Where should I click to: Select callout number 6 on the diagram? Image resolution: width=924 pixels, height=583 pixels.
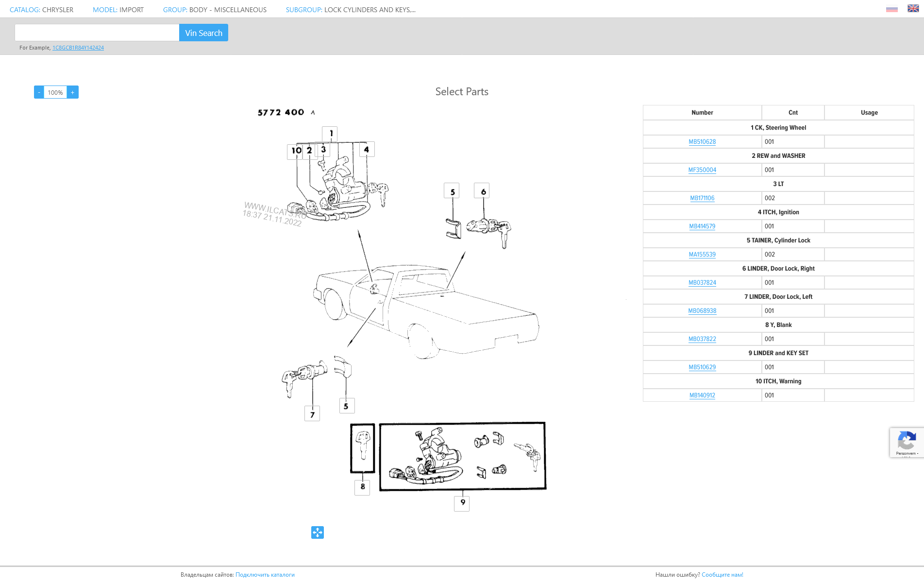[x=482, y=191]
